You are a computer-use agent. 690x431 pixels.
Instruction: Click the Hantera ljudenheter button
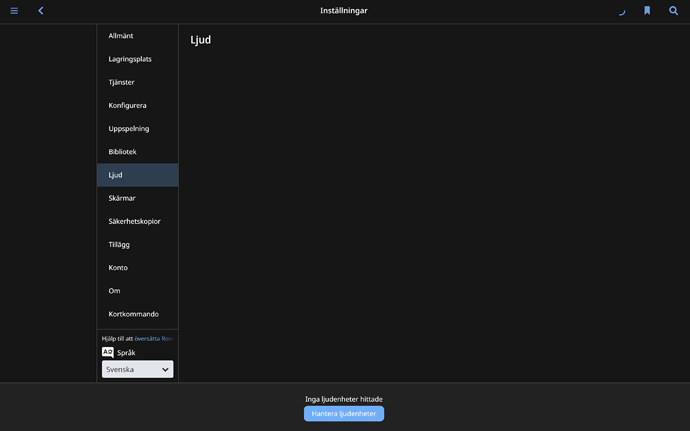click(344, 414)
